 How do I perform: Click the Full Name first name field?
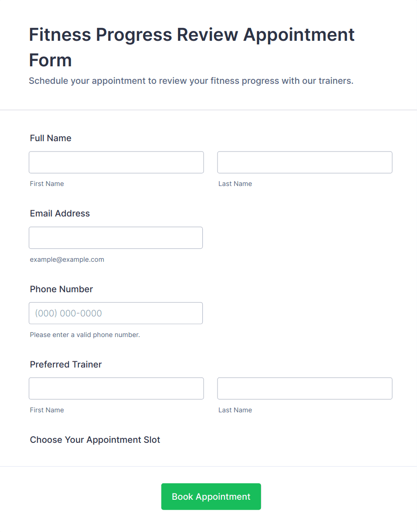[116, 162]
